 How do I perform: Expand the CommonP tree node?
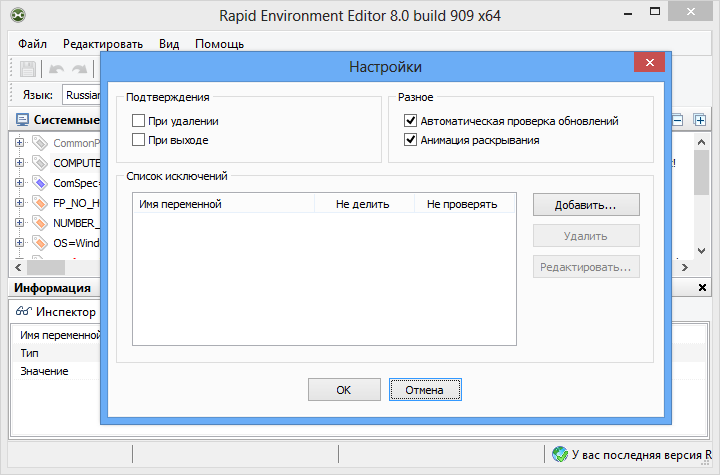pyautogui.click(x=19, y=143)
